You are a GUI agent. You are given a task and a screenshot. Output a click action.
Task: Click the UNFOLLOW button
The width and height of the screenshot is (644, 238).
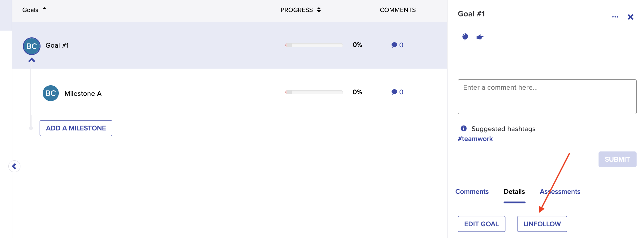click(542, 224)
